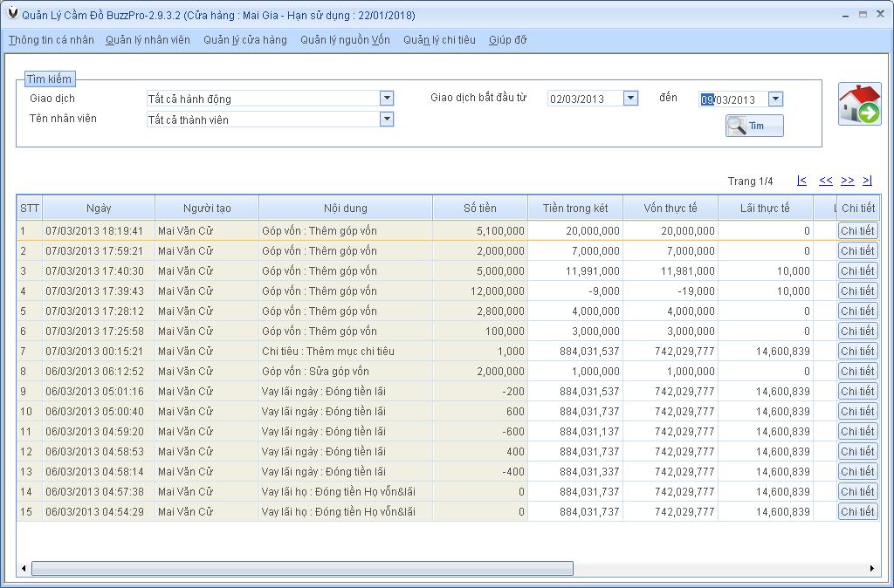Expand the Giao dịch action dropdown

coord(387,99)
